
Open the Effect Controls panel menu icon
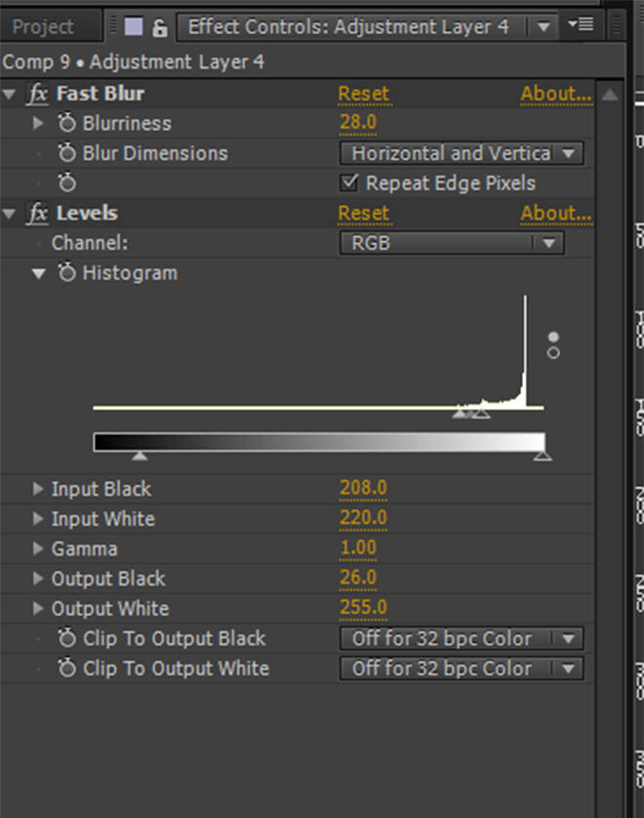click(x=580, y=25)
